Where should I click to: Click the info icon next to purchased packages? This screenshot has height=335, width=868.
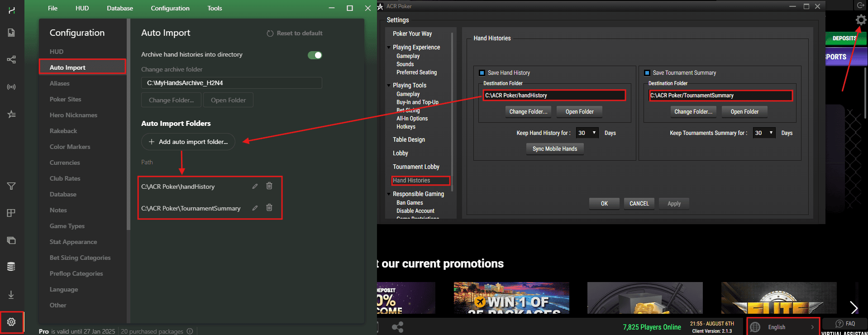[x=190, y=331]
